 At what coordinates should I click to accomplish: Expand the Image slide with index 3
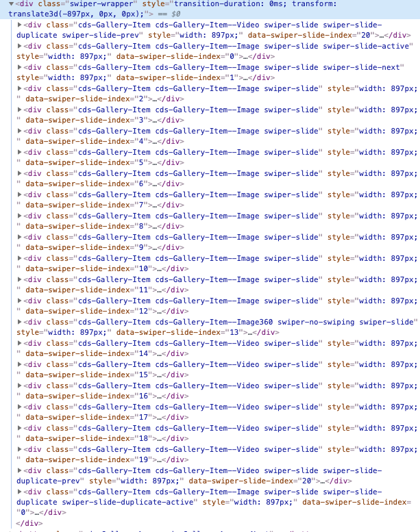20,110
